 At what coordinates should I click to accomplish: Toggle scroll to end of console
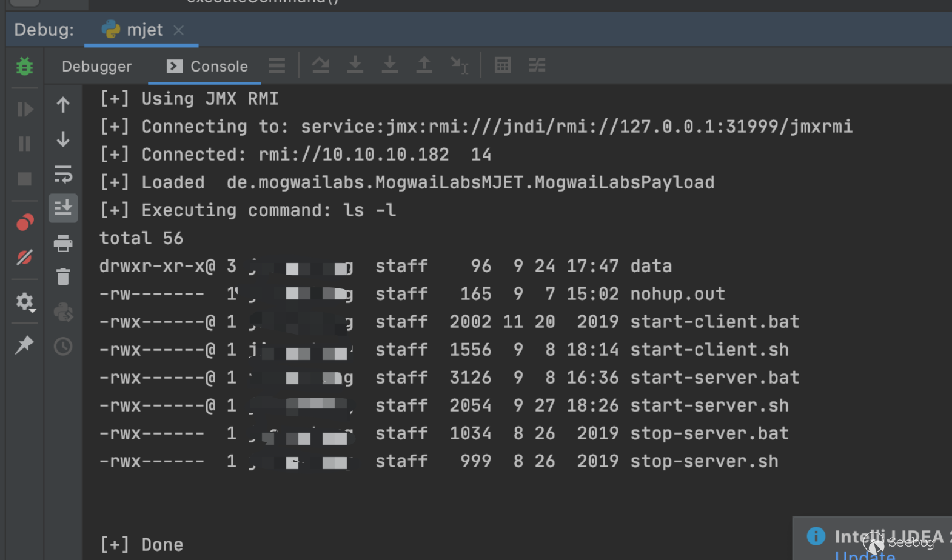point(63,208)
